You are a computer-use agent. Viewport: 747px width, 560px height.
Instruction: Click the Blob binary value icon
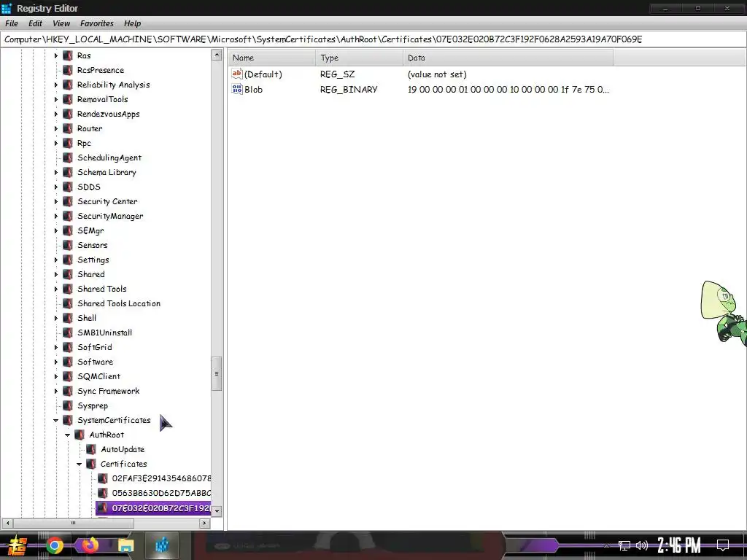(x=237, y=89)
